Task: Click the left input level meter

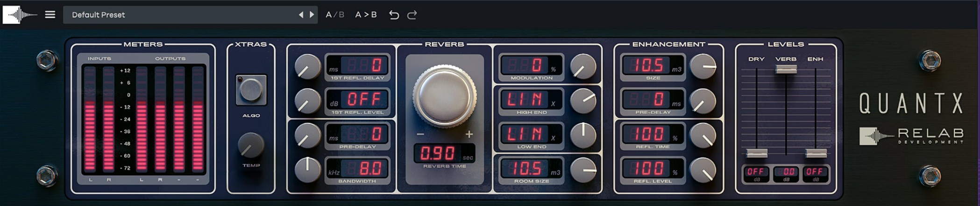Action: coord(90,119)
